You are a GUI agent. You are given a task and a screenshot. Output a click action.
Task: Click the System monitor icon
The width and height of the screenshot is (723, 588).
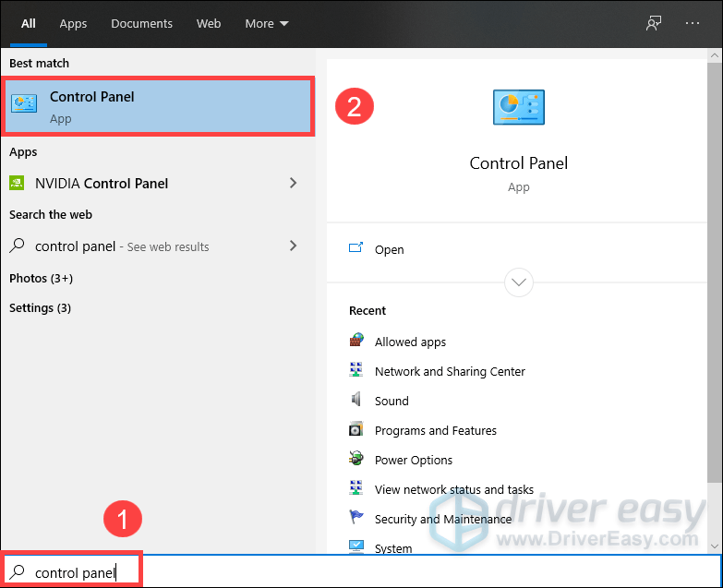(x=356, y=546)
